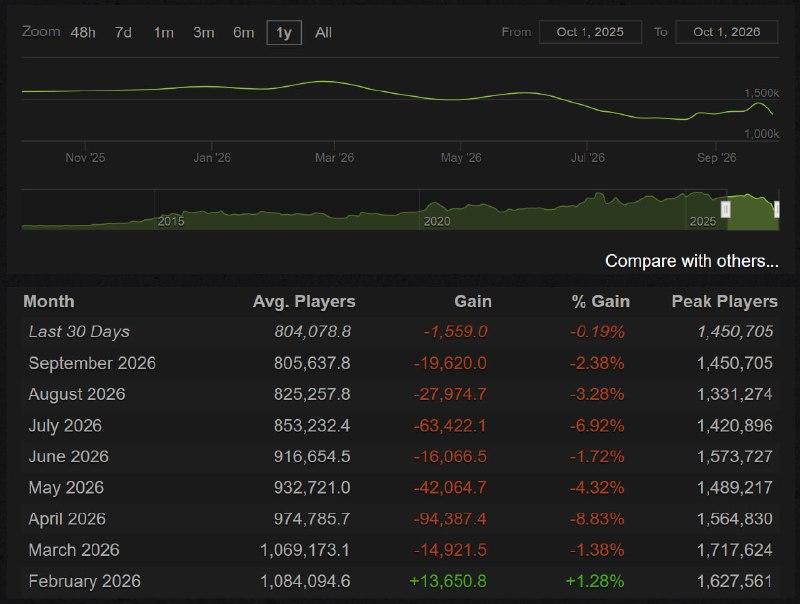Select the March 2026 row label

[74, 550]
